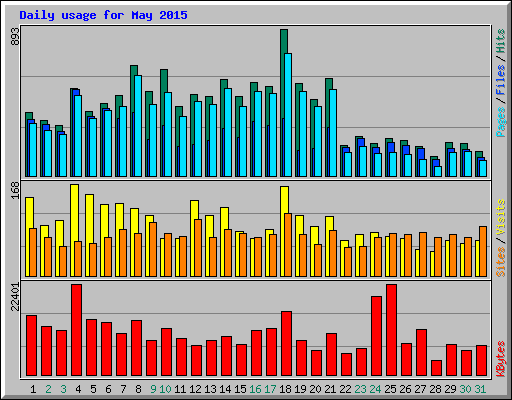Click day 8 on the axis
Viewport: 512px width, 400px height.
coord(138,389)
